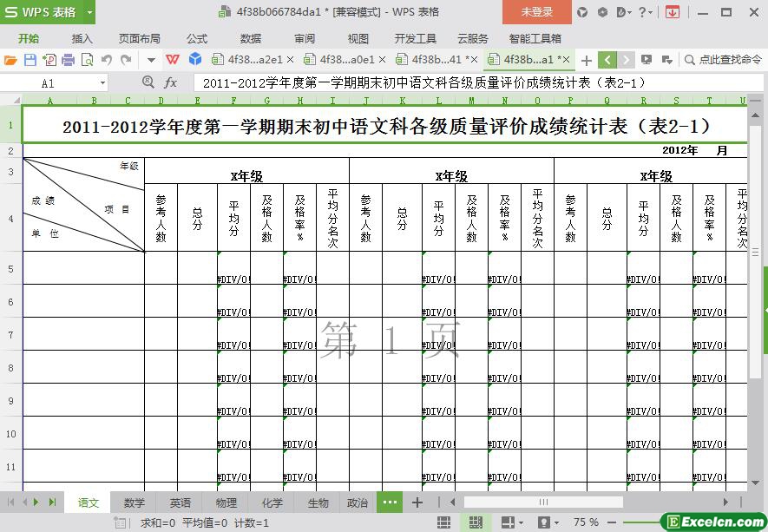The image size is (768, 532).
Task: Click the hexagon settings icon in title bar
Action: pos(602,12)
